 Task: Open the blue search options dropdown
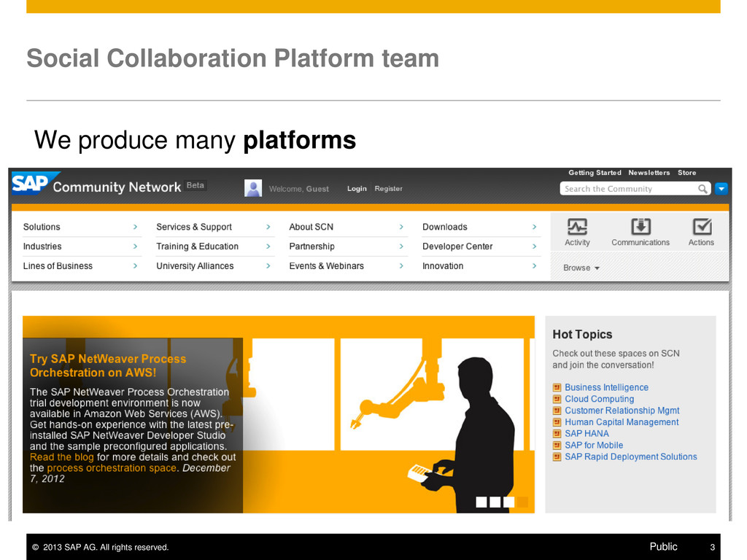[x=721, y=189]
